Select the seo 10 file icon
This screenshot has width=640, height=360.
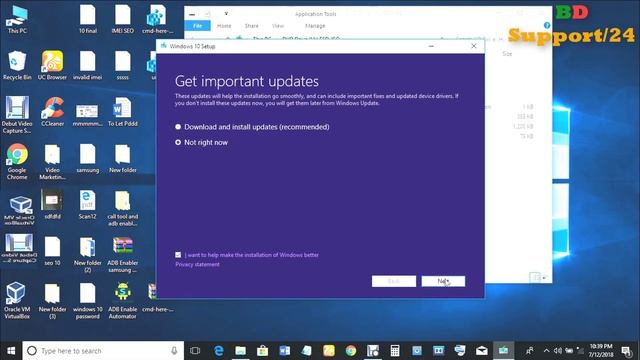coord(52,251)
